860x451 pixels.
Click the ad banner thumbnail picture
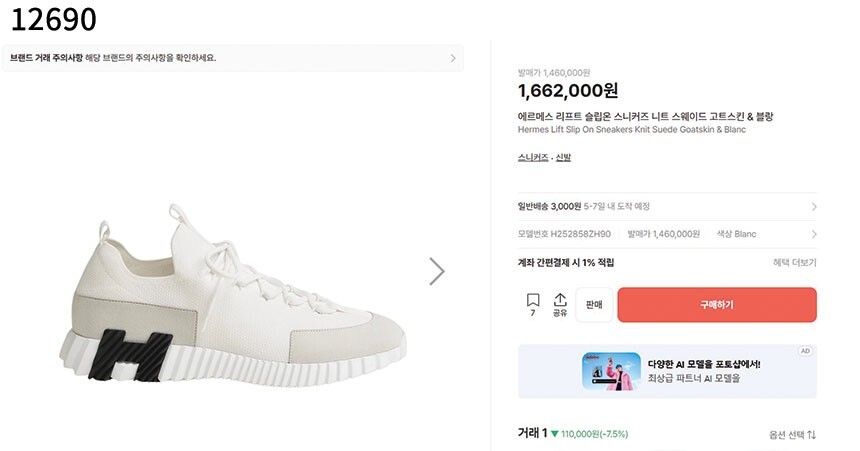pos(611,371)
